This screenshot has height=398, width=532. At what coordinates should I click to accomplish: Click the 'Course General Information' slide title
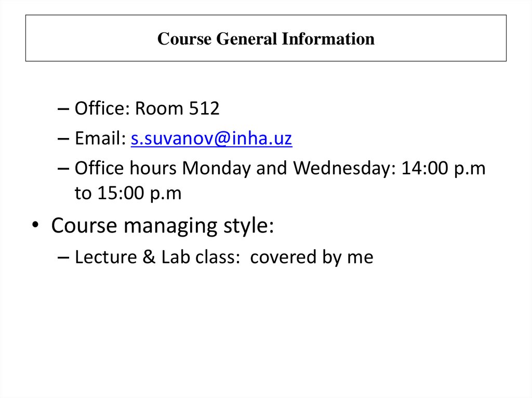[x=265, y=39]
